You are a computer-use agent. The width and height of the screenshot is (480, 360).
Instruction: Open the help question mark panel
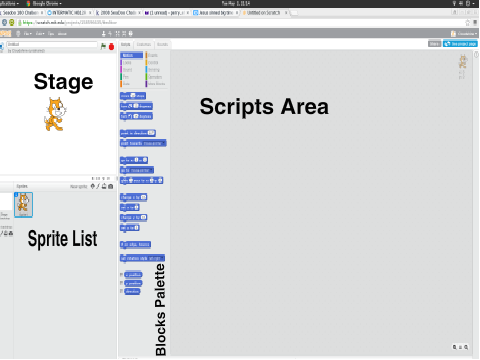[x=477, y=54]
